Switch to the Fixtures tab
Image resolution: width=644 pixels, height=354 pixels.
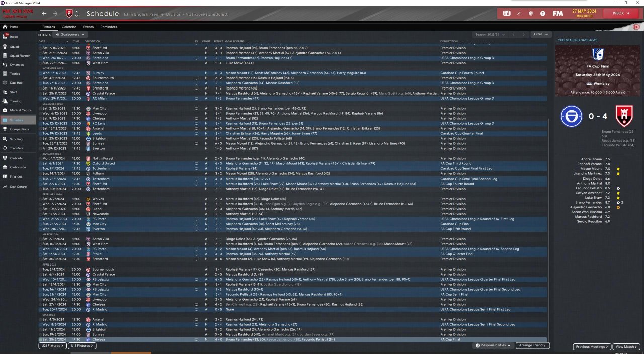(x=49, y=27)
